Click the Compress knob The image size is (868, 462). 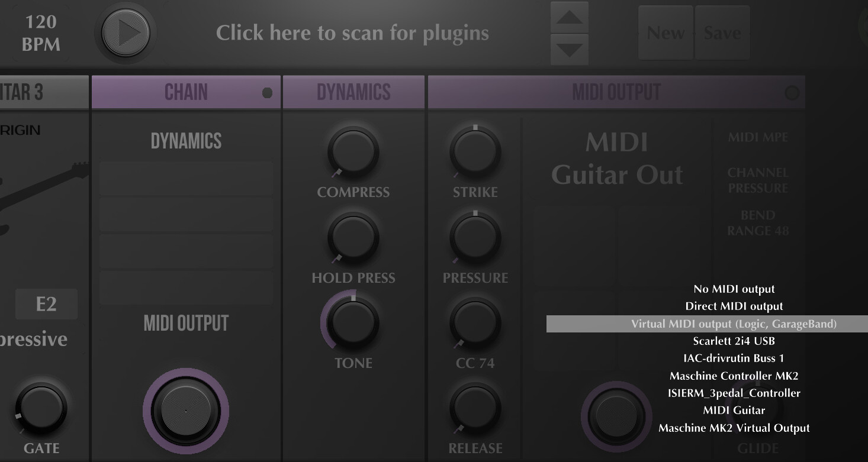353,153
